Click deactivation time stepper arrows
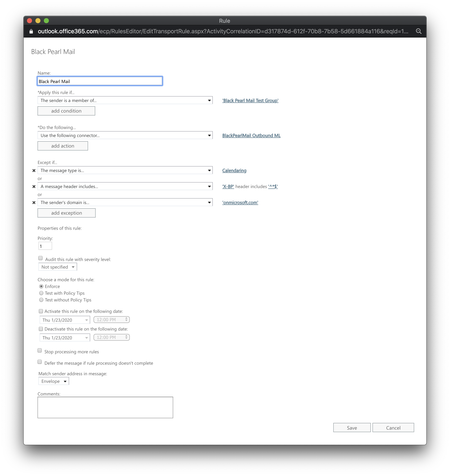 click(126, 337)
